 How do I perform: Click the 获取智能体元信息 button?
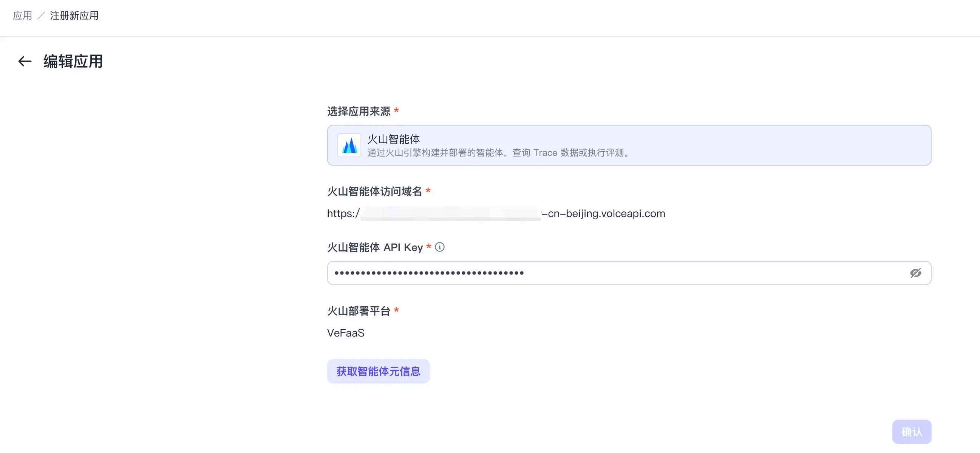378,371
